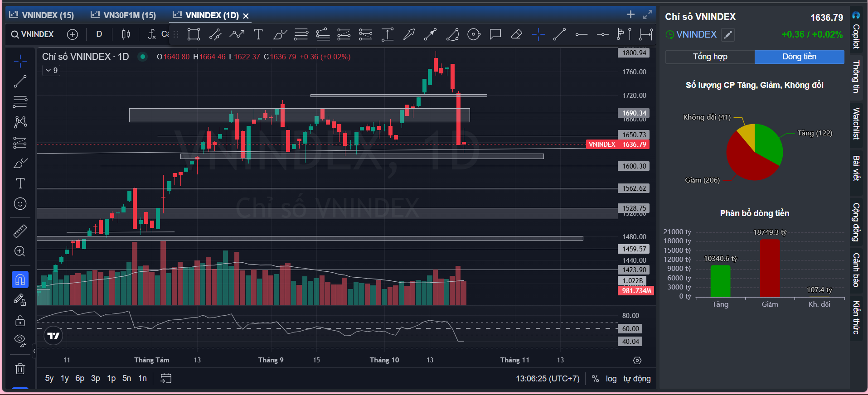Open chart settings gear near time axis

637,361
